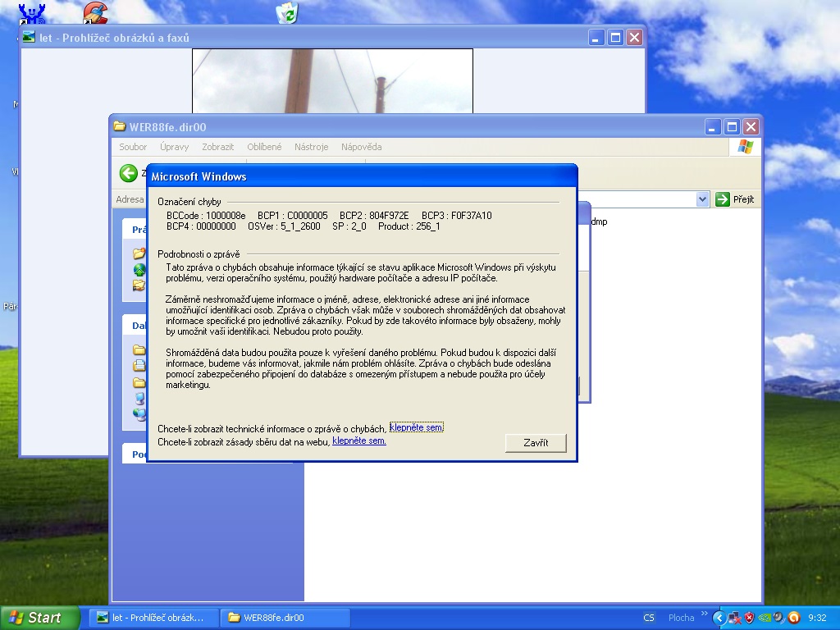Open the Start menu
Image resolution: width=840 pixels, height=630 pixels.
39,618
